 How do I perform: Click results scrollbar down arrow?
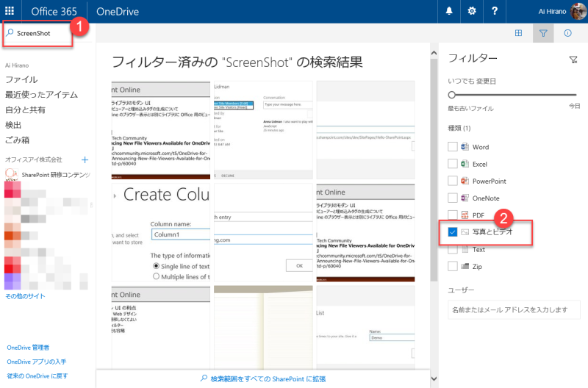(x=434, y=378)
